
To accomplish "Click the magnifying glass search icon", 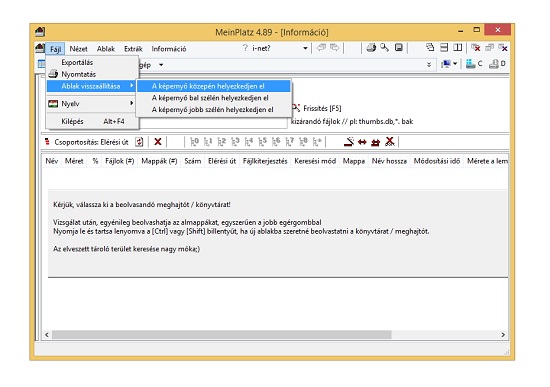I will pyautogui.click(x=384, y=48).
